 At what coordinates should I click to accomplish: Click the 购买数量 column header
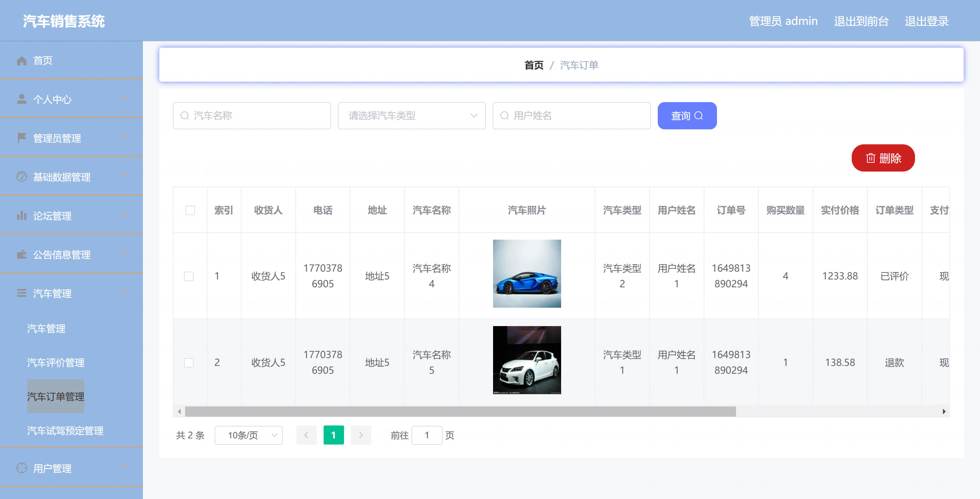click(x=785, y=210)
